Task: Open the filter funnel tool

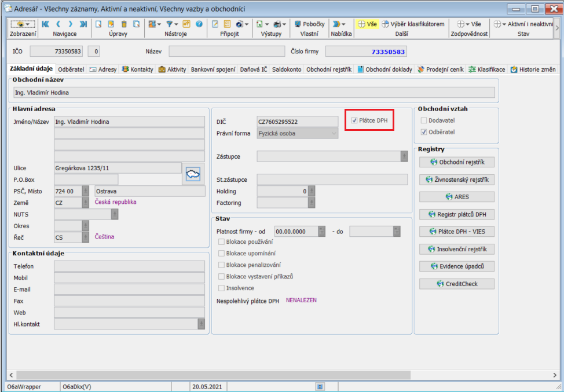Action: (171, 24)
